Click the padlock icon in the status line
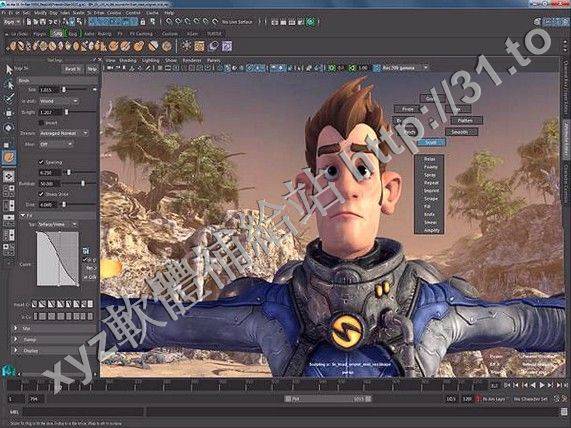Viewport: 571px width, 428px height. [x=143, y=22]
